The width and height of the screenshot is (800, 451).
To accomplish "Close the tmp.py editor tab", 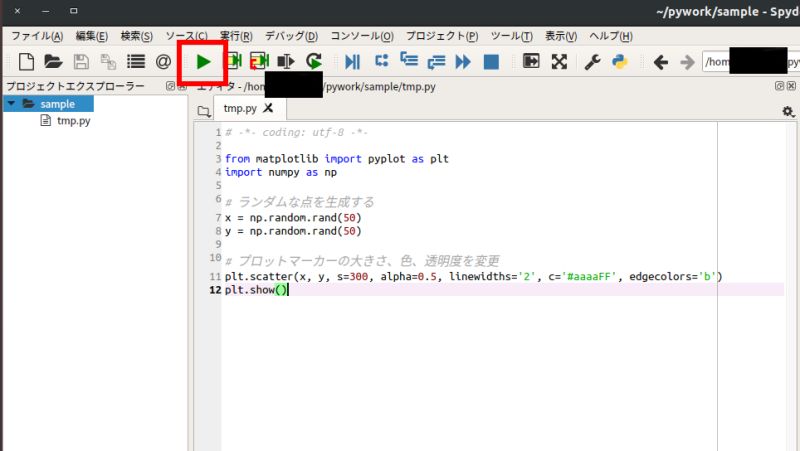I will point(268,108).
